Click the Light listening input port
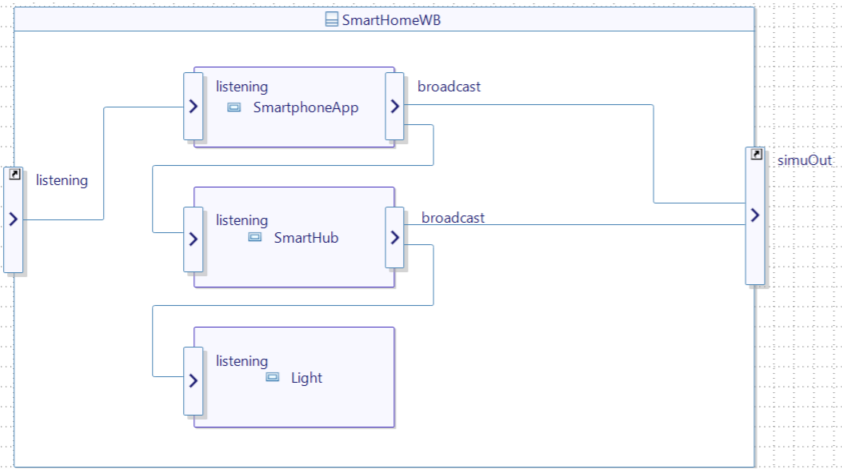 click(193, 381)
